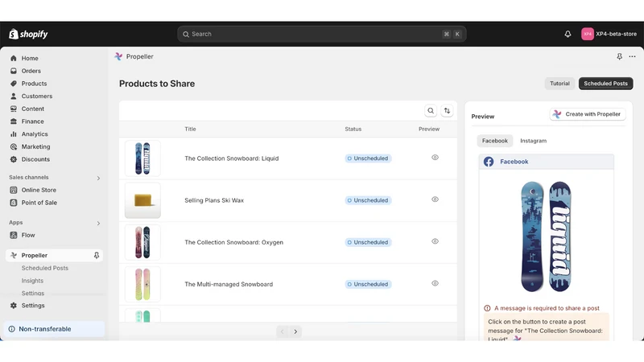The height and width of the screenshot is (362, 644).
Task: Open the Non-transferable notice
Action: tap(54, 329)
